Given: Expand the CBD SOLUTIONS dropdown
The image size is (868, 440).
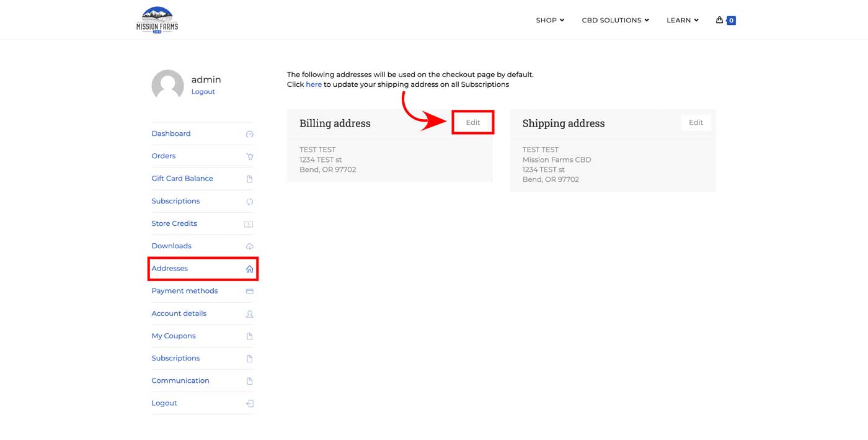Looking at the screenshot, I should click(615, 20).
